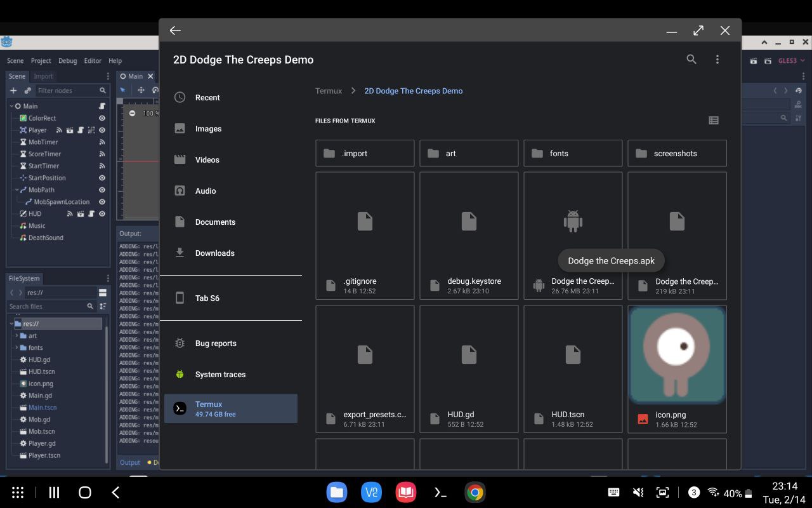Open Downloads in file picker sidebar
Image resolution: width=812 pixels, height=508 pixels.
(231, 253)
